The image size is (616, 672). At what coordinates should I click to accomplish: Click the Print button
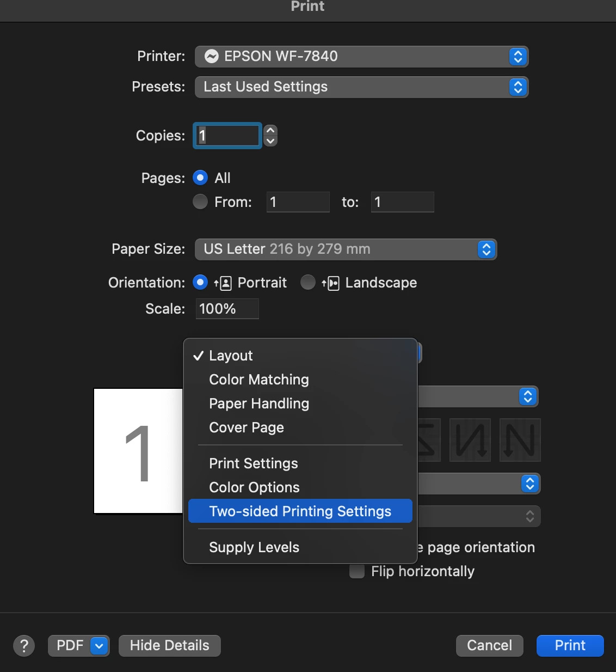coord(570,646)
